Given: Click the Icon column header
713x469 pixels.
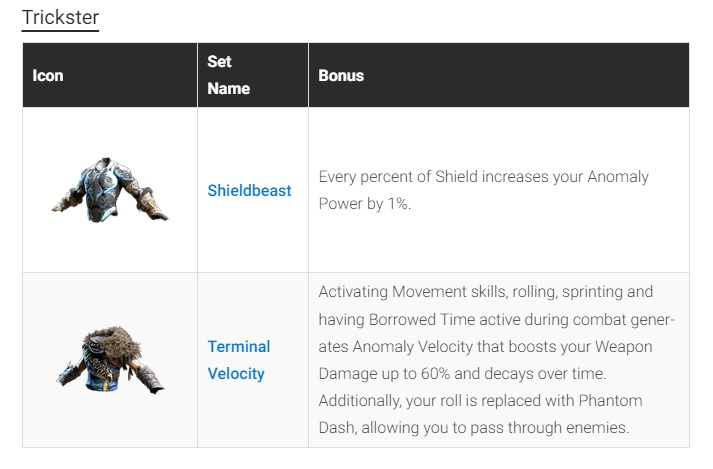Looking at the screenshot, I should pyautogui.click(x=48, y=75).
